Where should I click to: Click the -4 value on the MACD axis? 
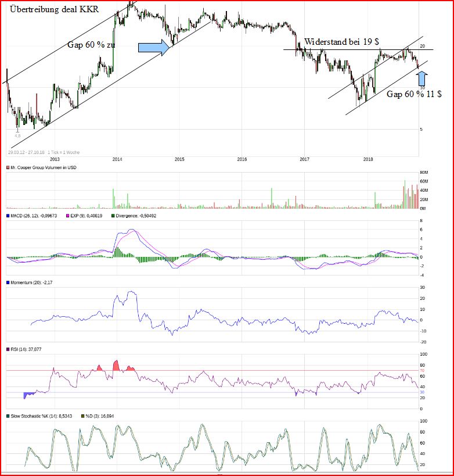(421, 275)
